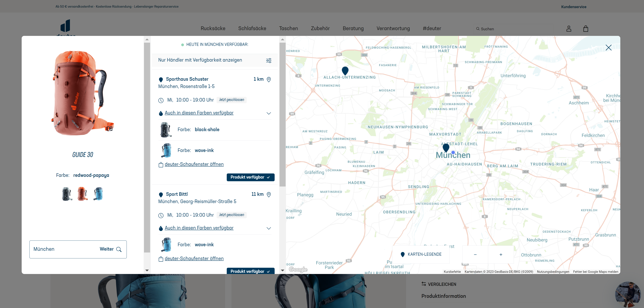Screen dimensions: 644x308
Task: Open the Schlafsäcke menu
Action: tap(252, 28)
